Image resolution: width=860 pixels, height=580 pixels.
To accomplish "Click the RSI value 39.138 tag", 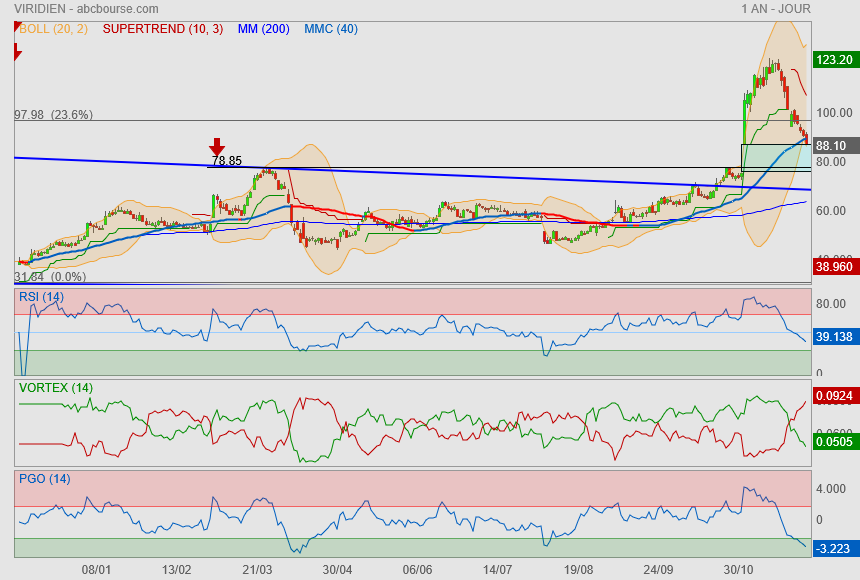I will [834, 337].
